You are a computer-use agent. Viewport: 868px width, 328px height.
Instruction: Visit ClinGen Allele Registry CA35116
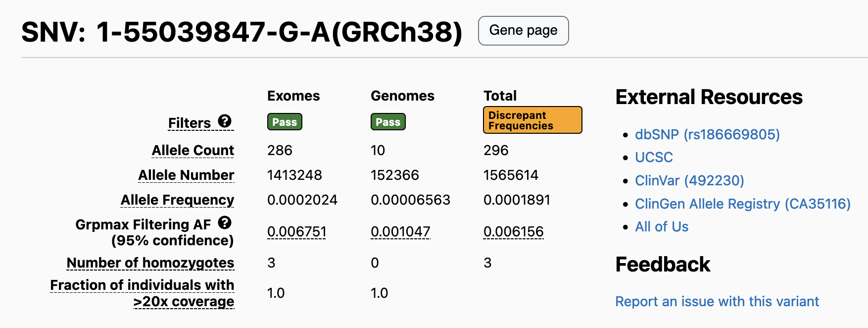tap(742, 204)
